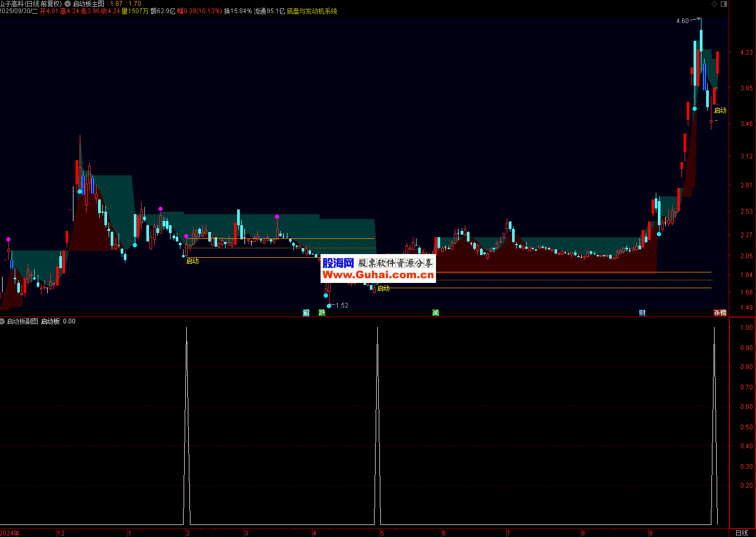Toggle the side panel layout icon
This screenshot has width=756, height=537.
point(724,4)
